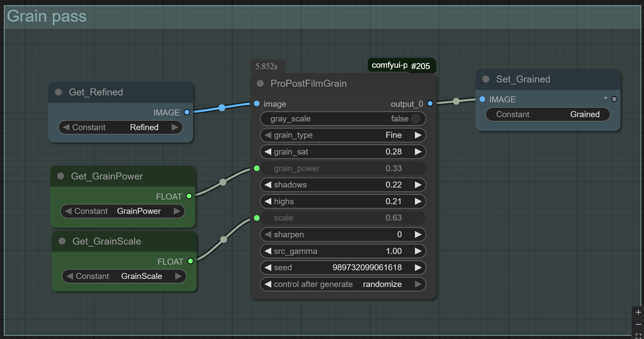This screenshot has width=644, height=339.
Task: Click the grain_power input port
Action: pos(257,168)
